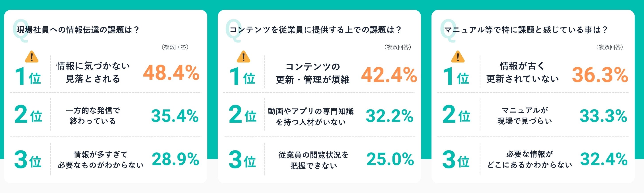Click the 必要な情報がどこにあるかわからない answer
This screenshot has height=193, width=644.
coord(529,160)
